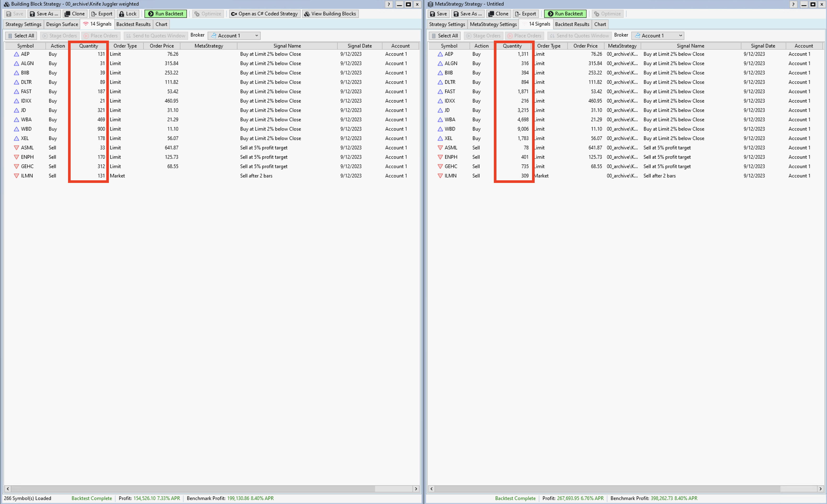The image size is (827, 504).
Task: Sort by Signal Date column in MetaStrategy window
Action: click(x=763, y=46)
